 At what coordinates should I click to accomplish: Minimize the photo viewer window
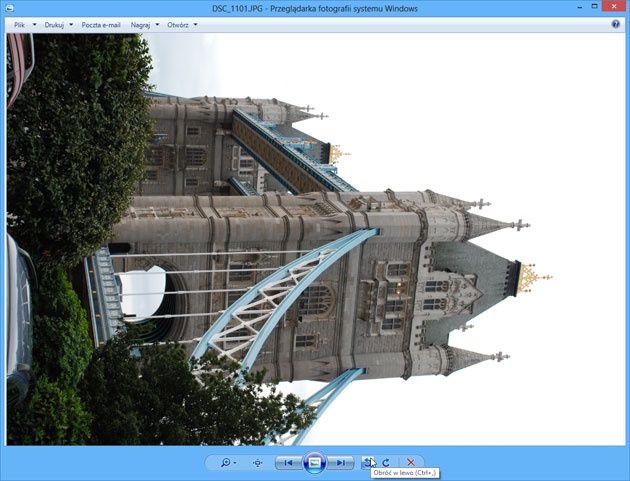click(x=581, y=7)
